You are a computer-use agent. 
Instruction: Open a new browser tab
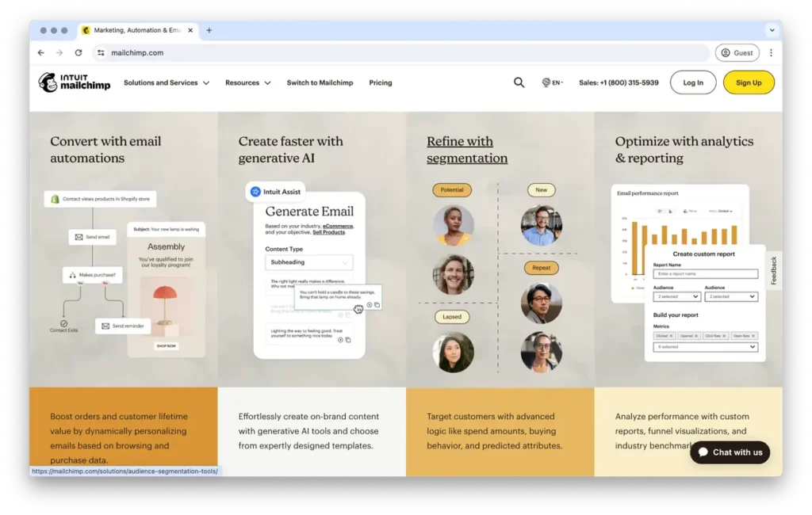point(209,30)
